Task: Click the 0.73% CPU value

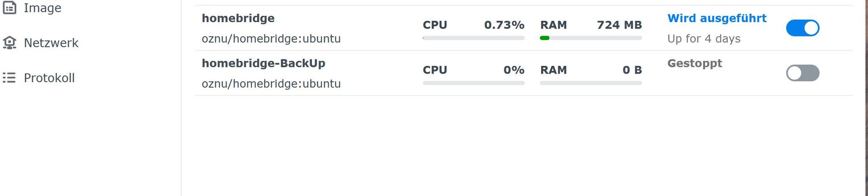Action: click(x=504, y=25)
